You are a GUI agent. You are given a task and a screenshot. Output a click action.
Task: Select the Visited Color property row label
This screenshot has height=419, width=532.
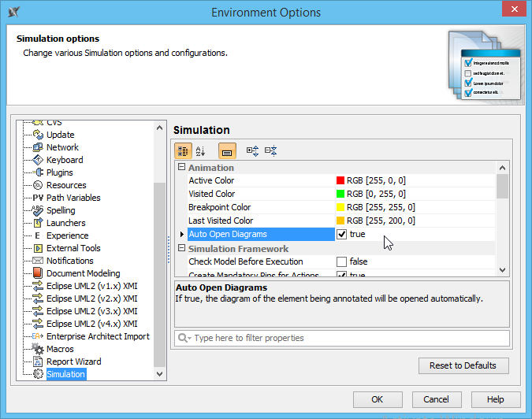pyautogui.click(x=212, y=194)
